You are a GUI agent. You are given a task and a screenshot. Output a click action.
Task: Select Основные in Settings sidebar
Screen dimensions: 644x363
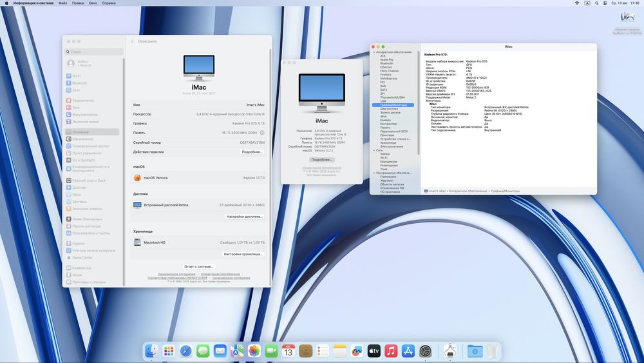pos(92,132)
